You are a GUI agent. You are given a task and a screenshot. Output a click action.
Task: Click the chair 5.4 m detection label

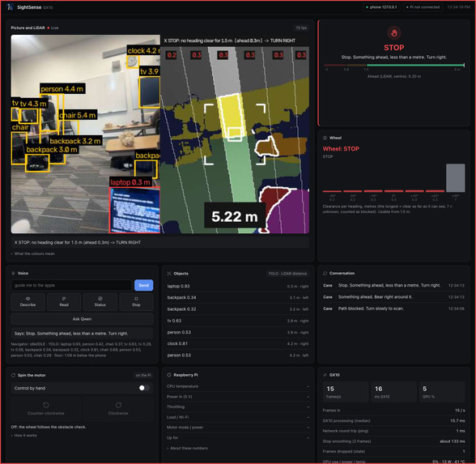pyautogui.click(x=78, y=115)
